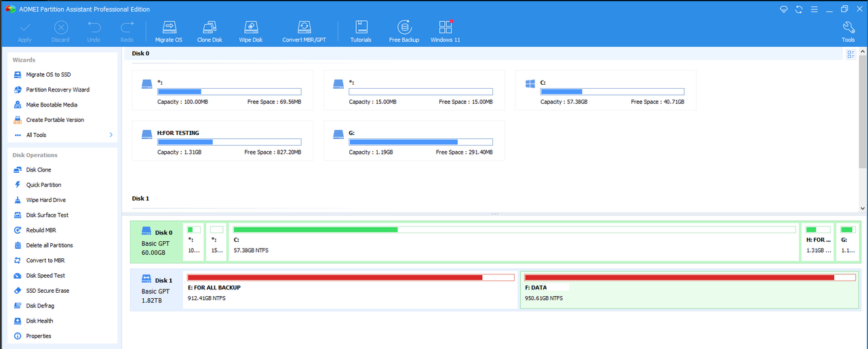Click the Redo arrow icon
The height and width of the screenshot is (349, 868).
127,28
